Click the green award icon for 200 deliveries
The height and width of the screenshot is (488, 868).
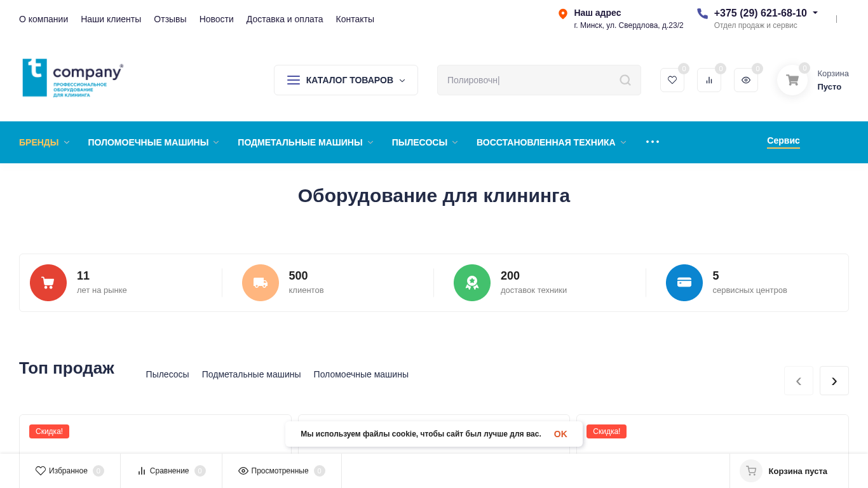(x=472, y=283)
